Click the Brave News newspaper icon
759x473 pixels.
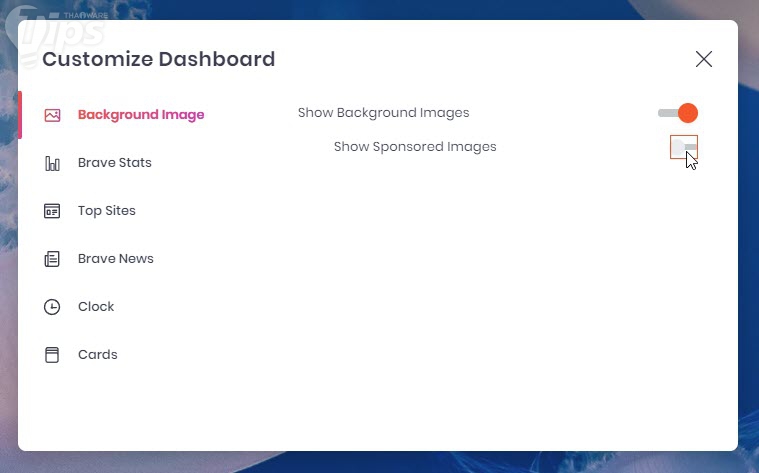coord(52,259)
